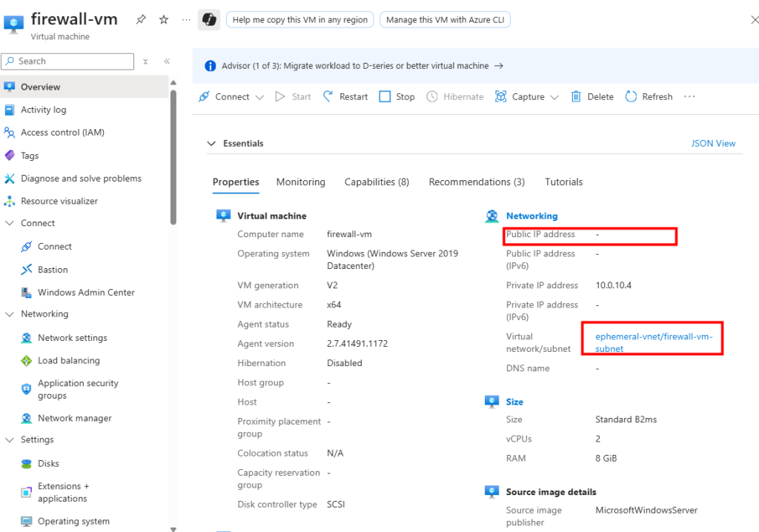The image size is (759, 532).
Task: Click the Hibernate button in the toolbar
Action: coord(455,96)
